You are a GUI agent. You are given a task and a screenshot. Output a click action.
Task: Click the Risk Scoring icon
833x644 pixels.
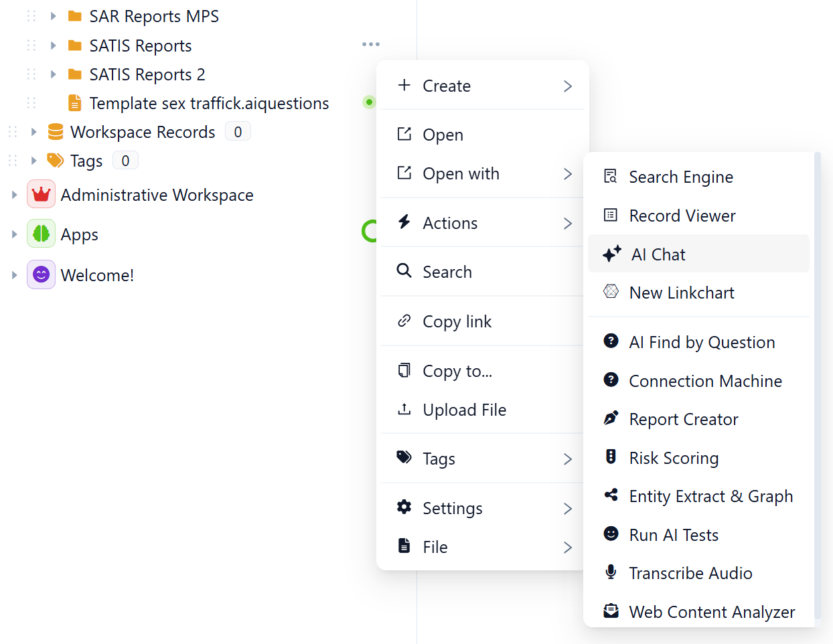(611, 457)
